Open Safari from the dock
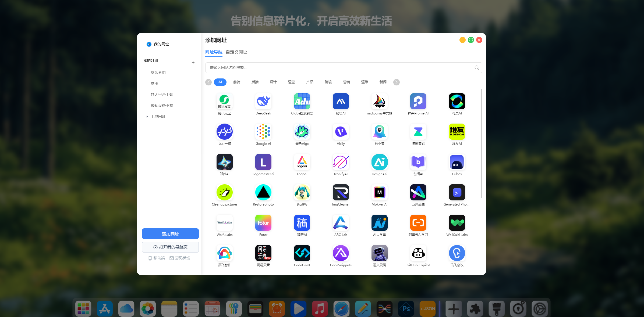 pos(341,309)
